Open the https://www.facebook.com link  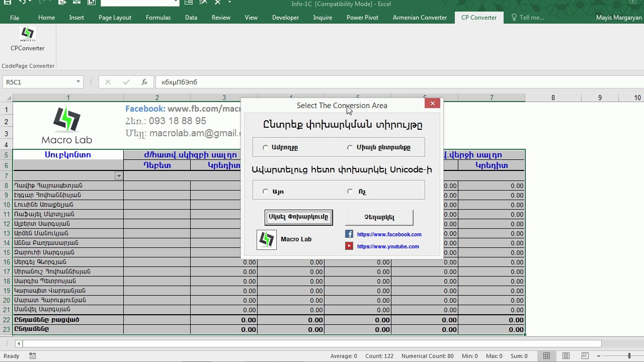pyautogui.click(x=389, y=234)
